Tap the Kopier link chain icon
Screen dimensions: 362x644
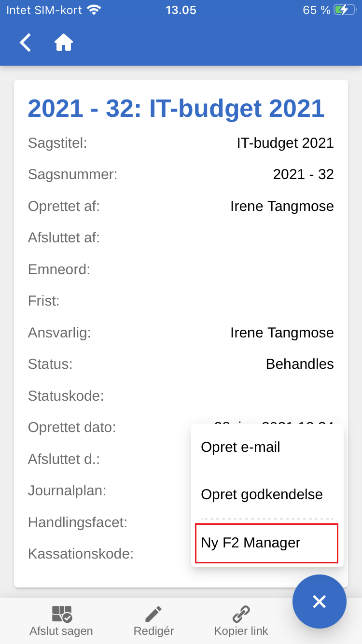click(241, 615)
